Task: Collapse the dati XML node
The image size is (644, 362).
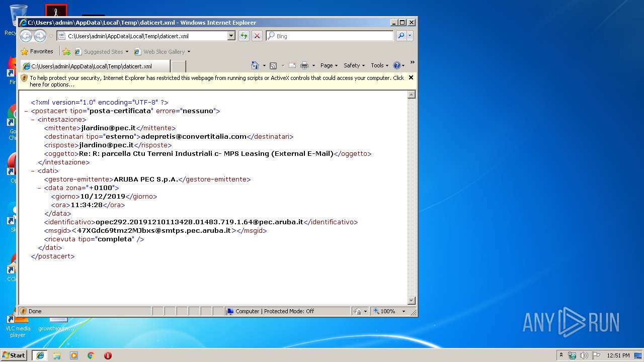Action: tap(33, 171)
